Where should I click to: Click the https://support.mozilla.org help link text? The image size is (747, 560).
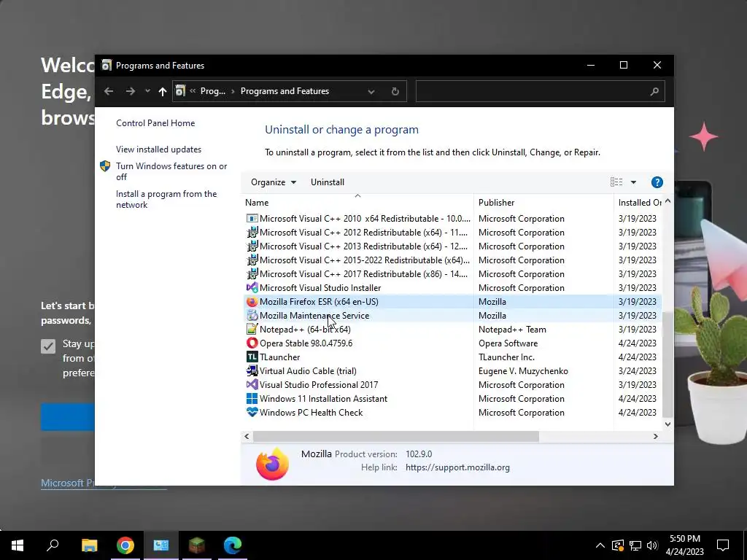coord(458,467)
